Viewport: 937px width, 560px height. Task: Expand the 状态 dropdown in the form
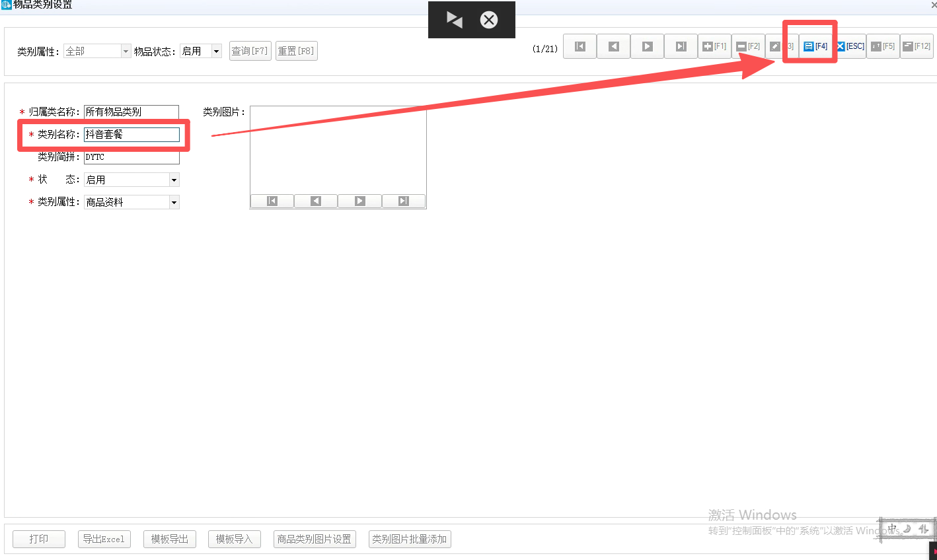point(174,180)
